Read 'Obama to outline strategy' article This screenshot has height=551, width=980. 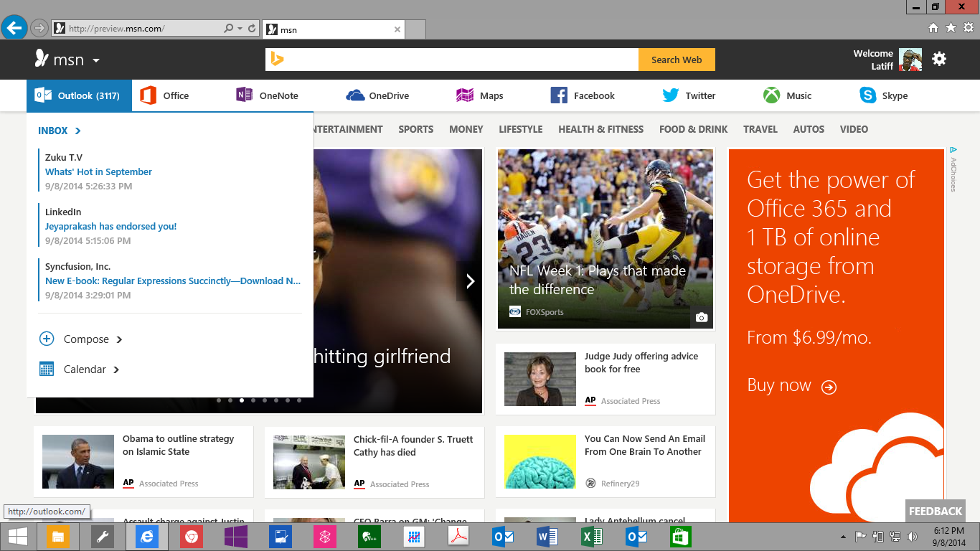coord(178,445)
